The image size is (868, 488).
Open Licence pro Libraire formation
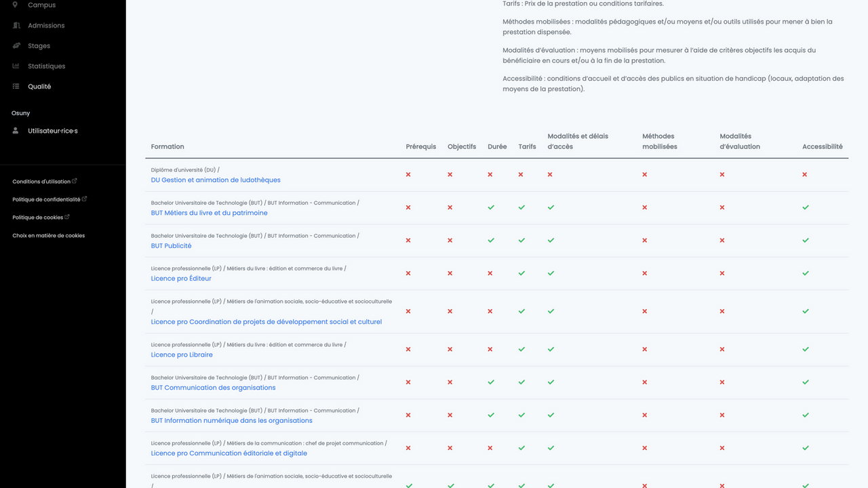pyautogui.click(x=182, y=355)
